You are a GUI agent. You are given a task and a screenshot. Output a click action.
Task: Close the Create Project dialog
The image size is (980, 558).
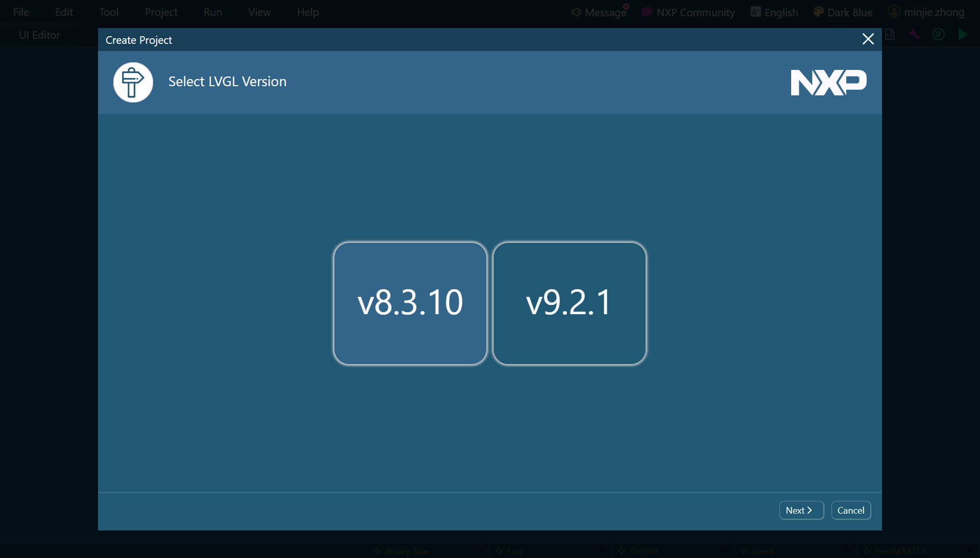(868, 39)
